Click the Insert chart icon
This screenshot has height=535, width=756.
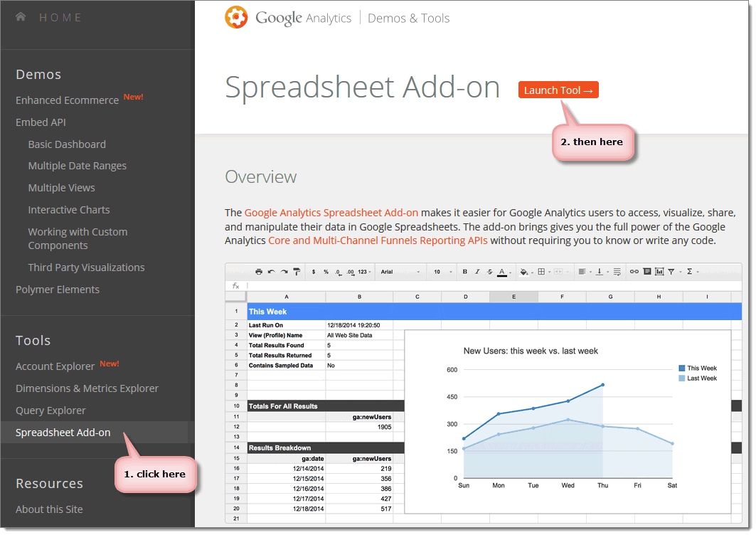[659, 272]
